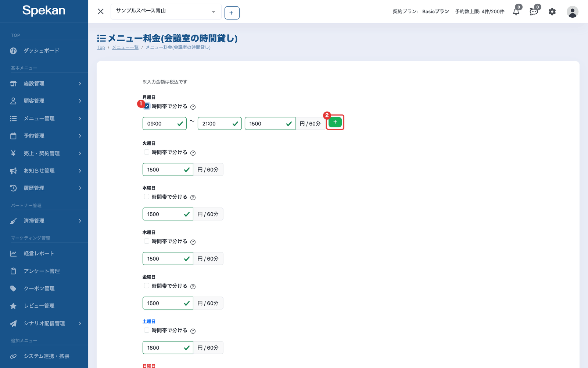Click Saturday price field 1800
588x368 pixels.
tap(168, 348)
